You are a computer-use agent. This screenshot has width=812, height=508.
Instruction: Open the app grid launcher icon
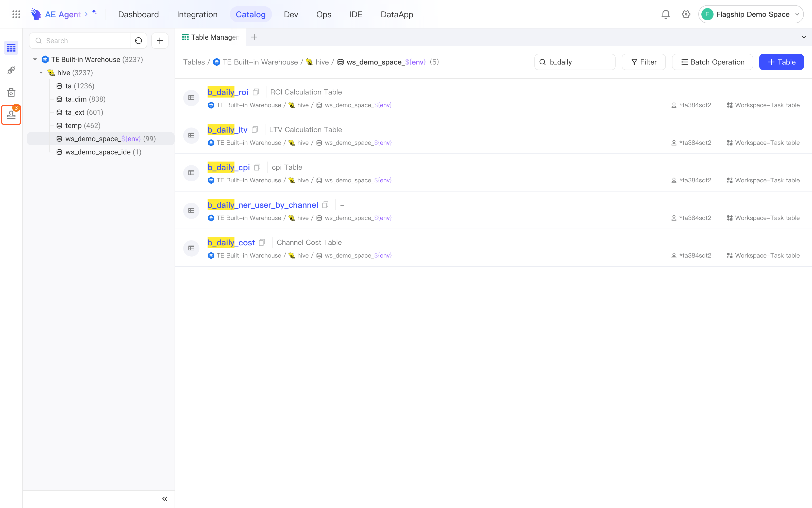point(16,14)
